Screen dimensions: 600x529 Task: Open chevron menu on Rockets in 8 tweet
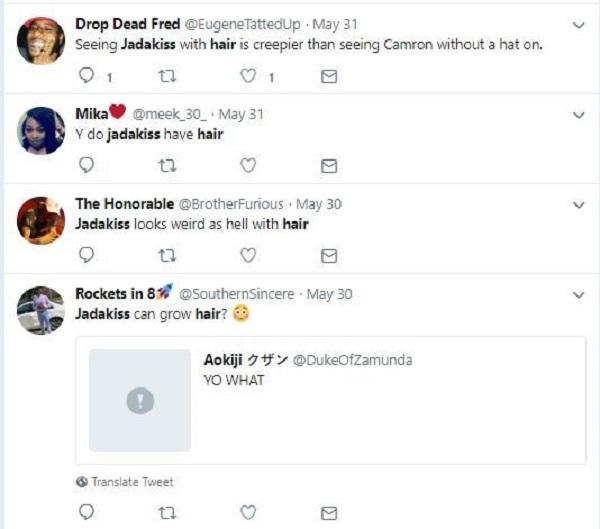(578, 295)
